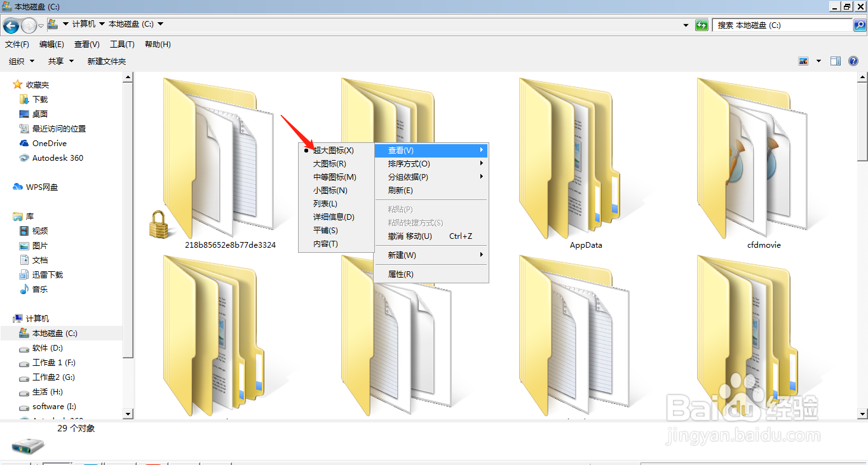This screenshot has width=868, height=465.
Task: Open Autodesk 360 in sidebar
Action: tap(51, 158)
